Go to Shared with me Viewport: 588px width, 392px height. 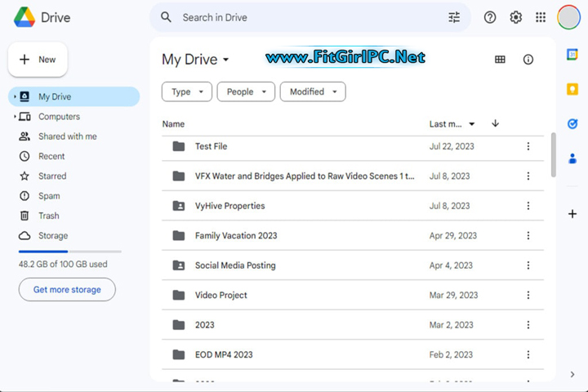(x=67, y=136)
